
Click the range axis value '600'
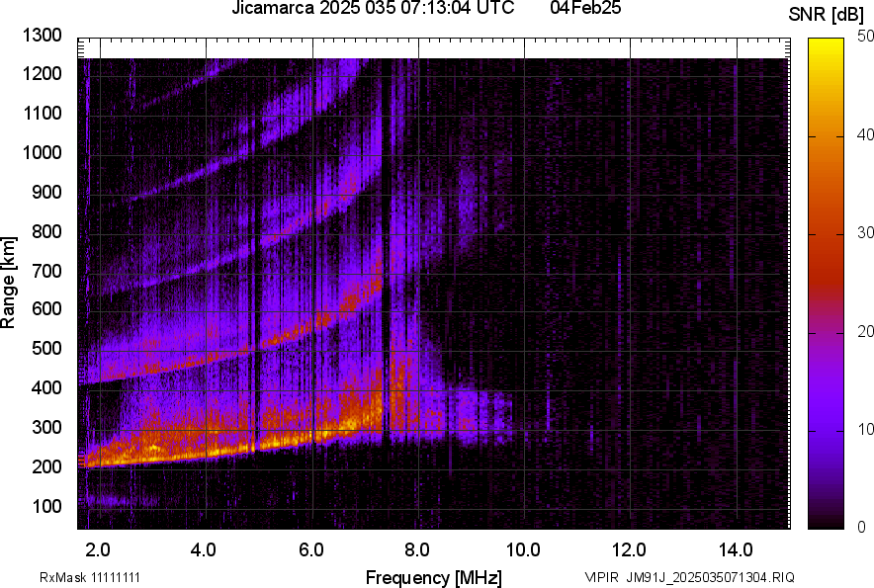coord(46,308)
